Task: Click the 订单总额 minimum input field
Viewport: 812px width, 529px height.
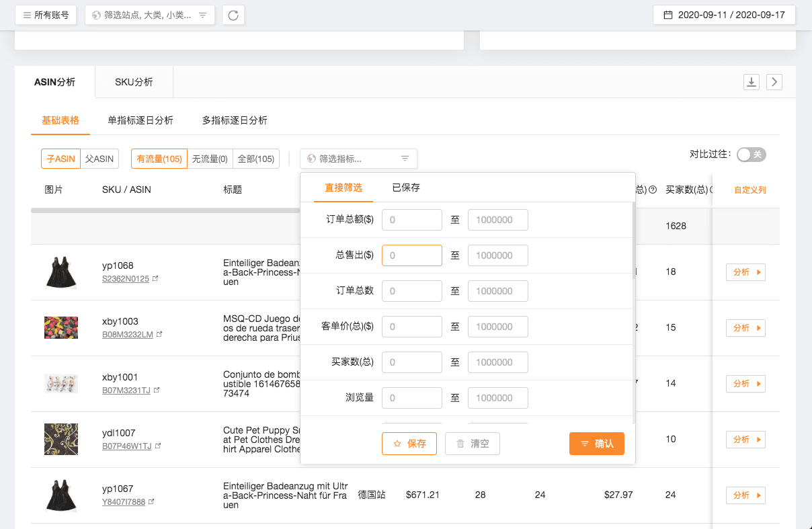Action: tap(411, 220)
